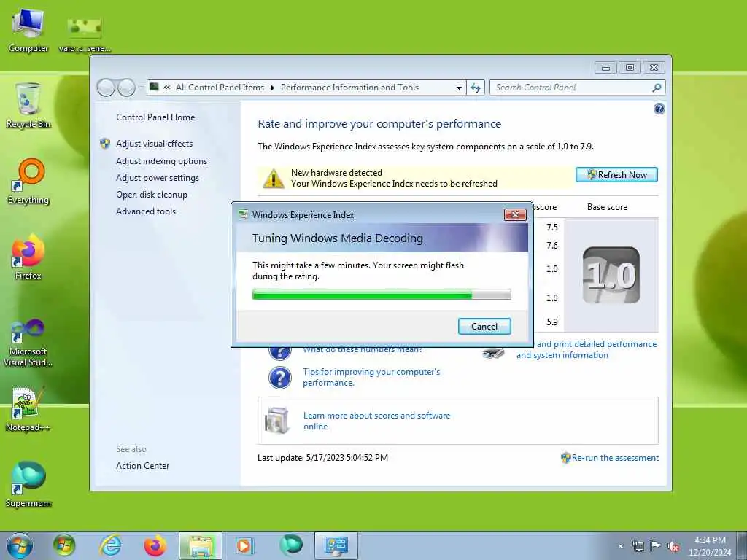
Task: Expand the breadcrumb double-chevron at address start
Action: tap(167, 87)
